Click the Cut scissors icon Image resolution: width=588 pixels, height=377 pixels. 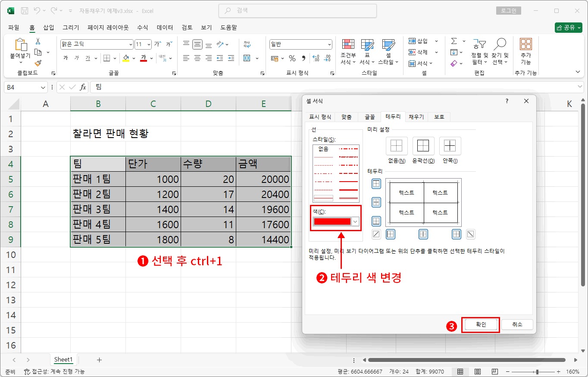[38, 41]
